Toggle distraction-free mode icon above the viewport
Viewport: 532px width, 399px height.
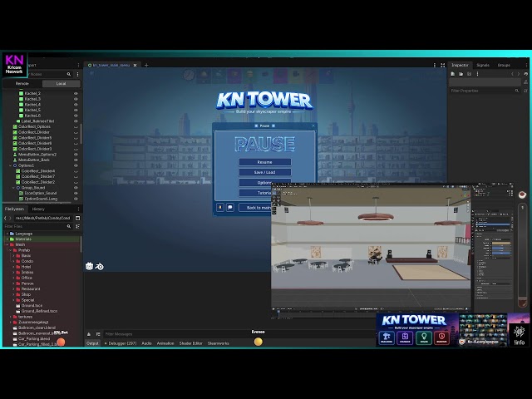click(x=443, y=65)
